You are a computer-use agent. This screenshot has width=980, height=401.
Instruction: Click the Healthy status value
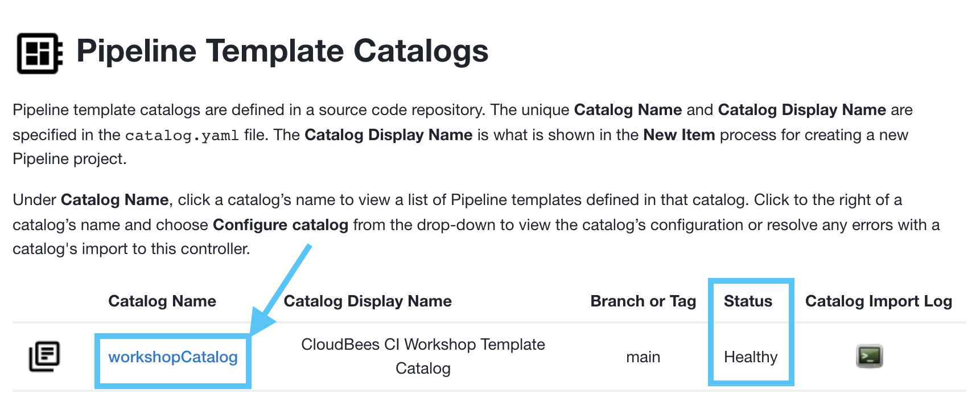click(750, 357)
